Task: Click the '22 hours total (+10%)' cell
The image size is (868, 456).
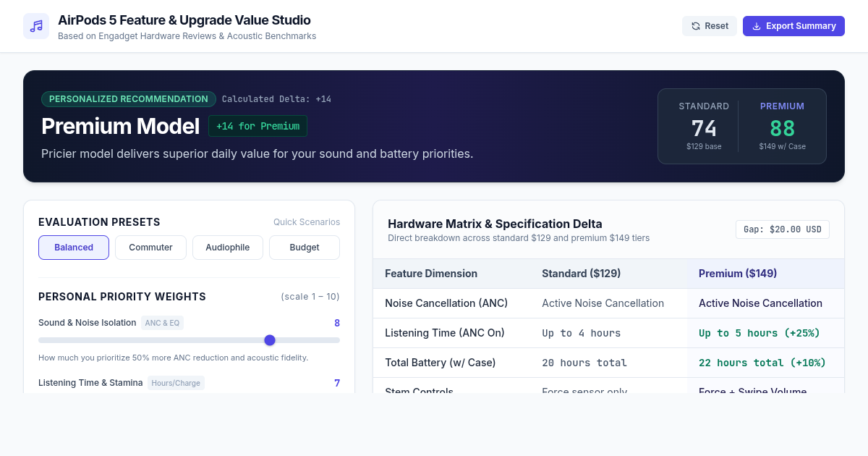Action: 762,363
